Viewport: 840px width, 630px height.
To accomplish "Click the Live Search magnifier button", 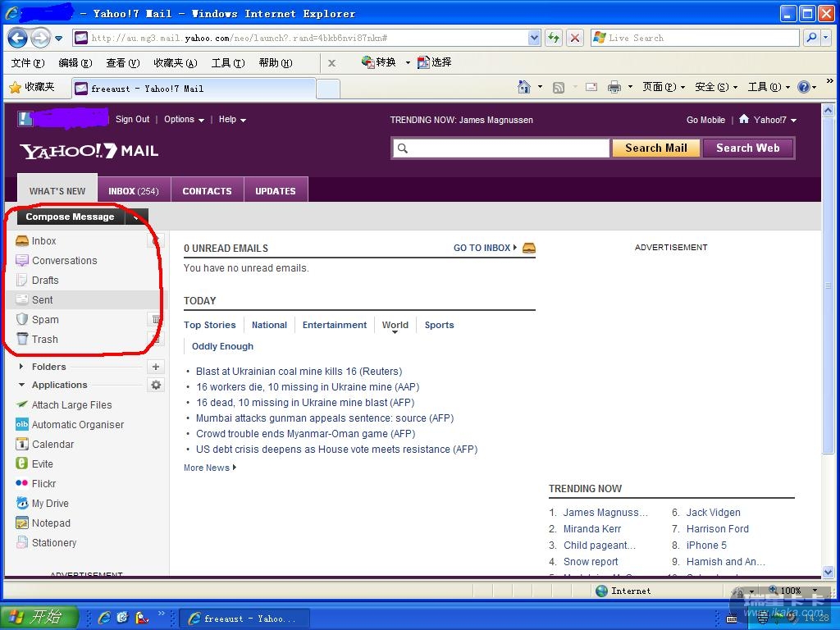I will click(x=812, y=38).
